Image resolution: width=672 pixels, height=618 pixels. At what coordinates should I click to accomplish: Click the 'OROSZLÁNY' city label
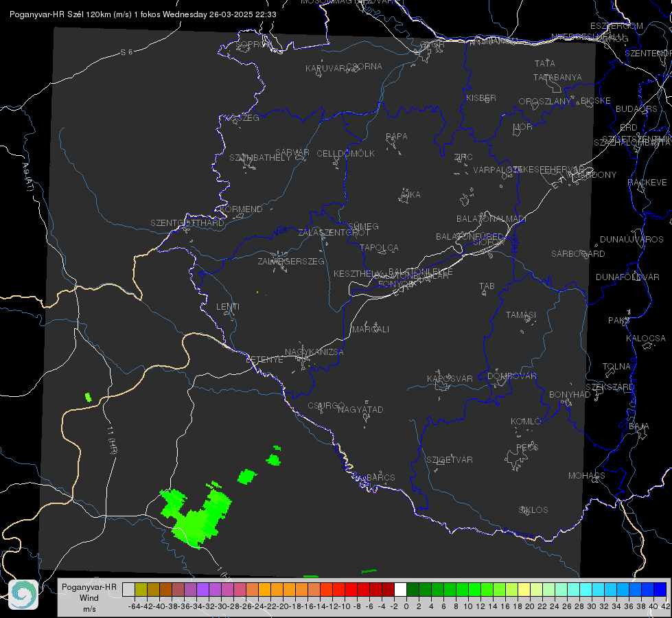click(x=545, y=102)
